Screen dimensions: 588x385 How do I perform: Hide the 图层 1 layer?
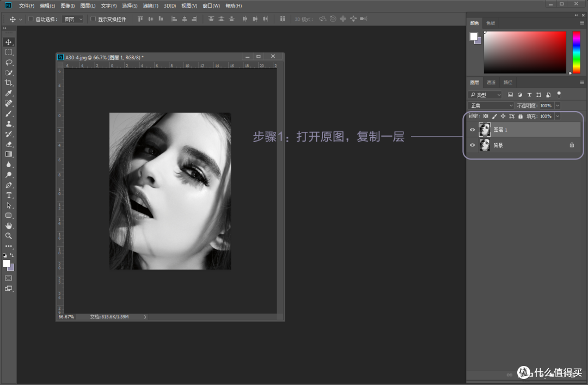click(473, 130)
